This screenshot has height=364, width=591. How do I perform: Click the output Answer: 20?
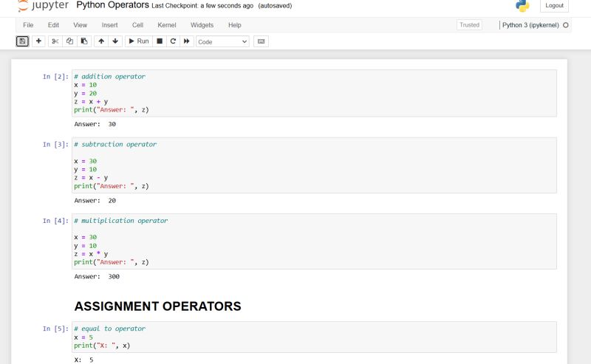pyautogui.click(x=95, y=201)
